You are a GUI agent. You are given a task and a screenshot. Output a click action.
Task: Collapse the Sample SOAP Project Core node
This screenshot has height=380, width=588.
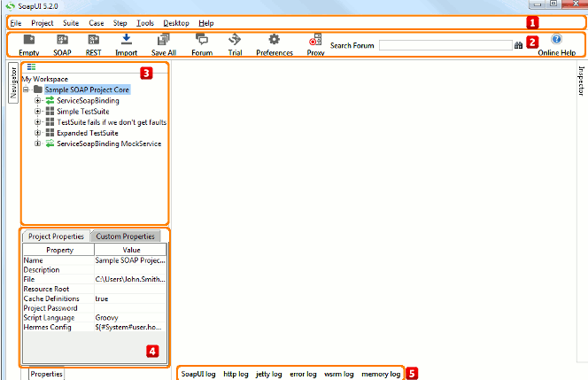pyautogui.click(x=26, y=89)
